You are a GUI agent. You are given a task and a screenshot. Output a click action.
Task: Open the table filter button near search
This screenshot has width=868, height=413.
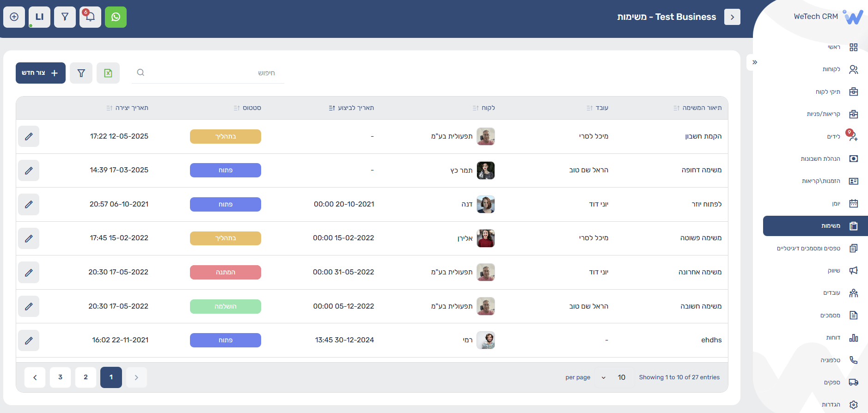(81, 73)
